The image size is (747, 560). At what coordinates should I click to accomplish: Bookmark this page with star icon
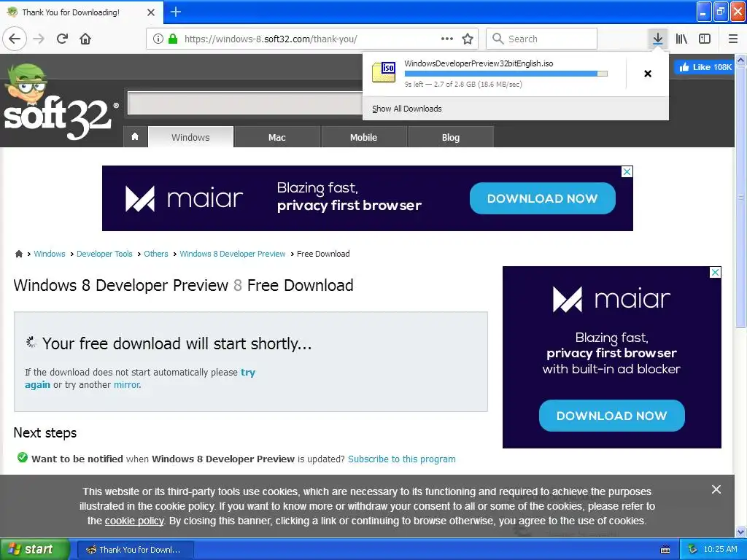click(468, 39)
